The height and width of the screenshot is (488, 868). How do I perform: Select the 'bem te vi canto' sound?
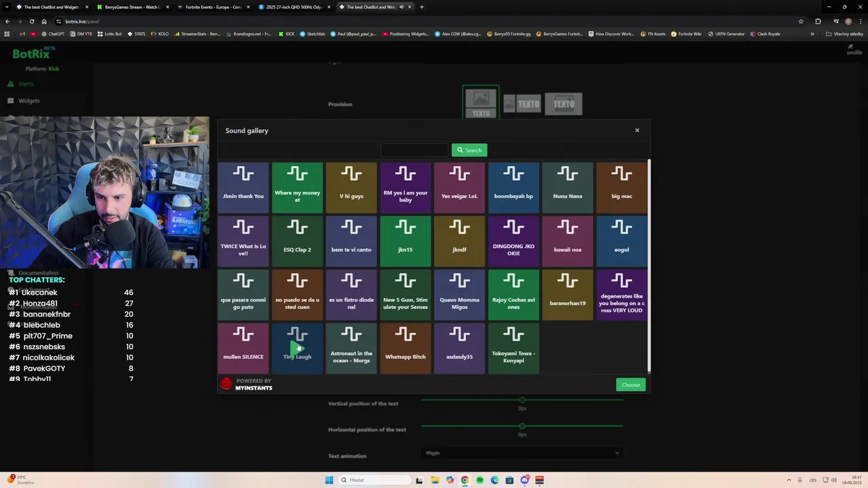point(351,241)
